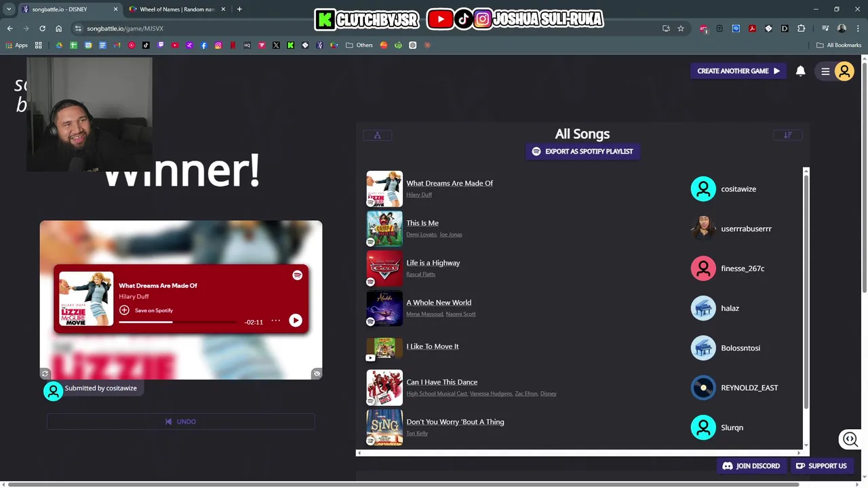Bookmark this page with star icon
The image size is (868, 488).
(x=681, y=28)
